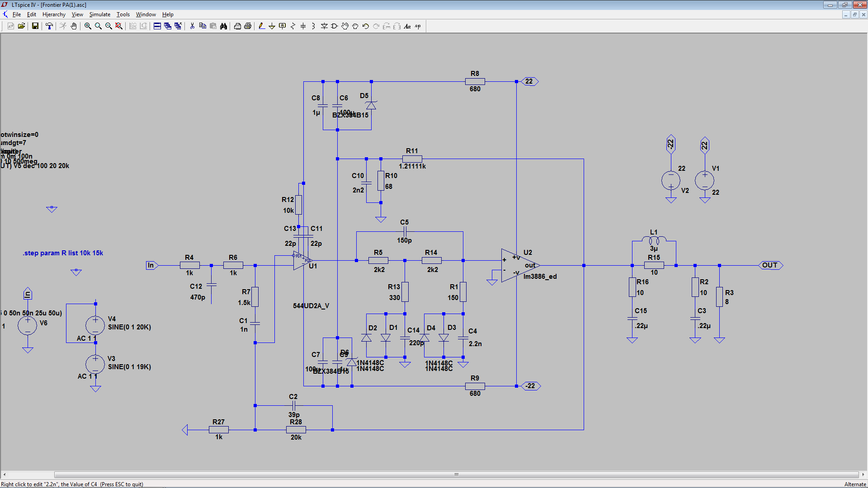Click the binoculars Find icon

[223, 26]
